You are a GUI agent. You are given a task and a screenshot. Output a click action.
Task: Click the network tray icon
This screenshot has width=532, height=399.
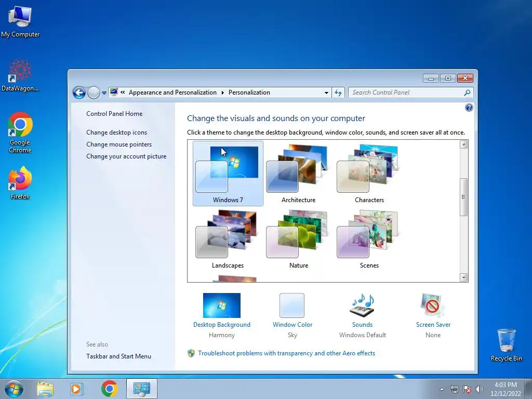[454, 389]
